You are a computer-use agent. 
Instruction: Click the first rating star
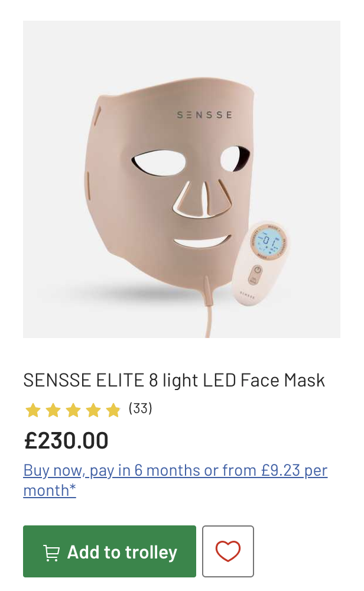(33, 410)
